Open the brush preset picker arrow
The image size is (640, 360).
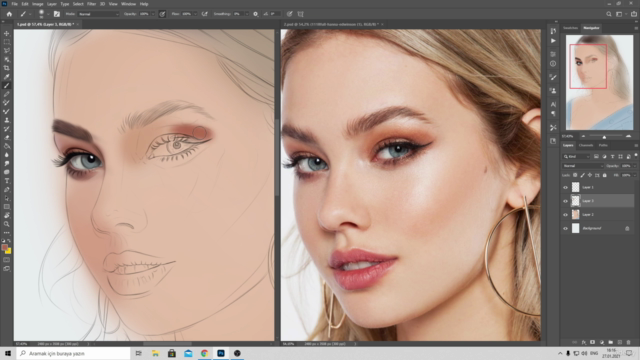48,14
